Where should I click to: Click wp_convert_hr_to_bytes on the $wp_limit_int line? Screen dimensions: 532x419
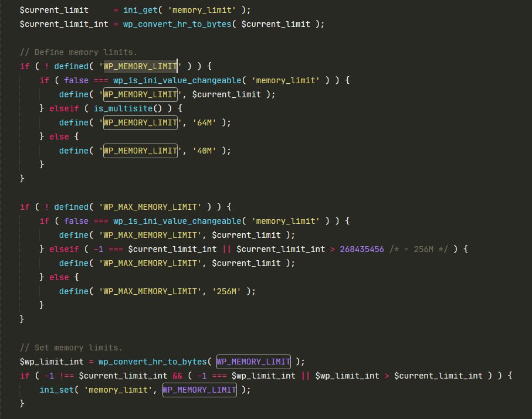click(x=153, y=362)
